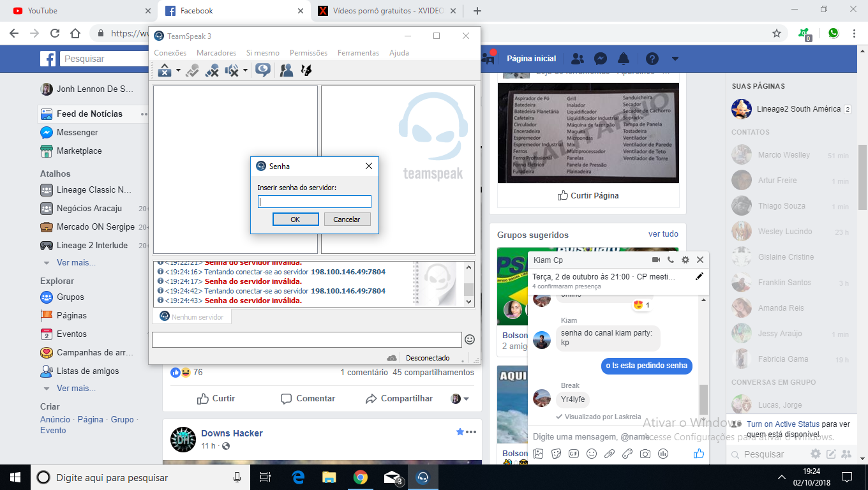Screen dimensions: 868x490
Task: Click Cancelar in the Senha dialog
Action: coord(347,219)
